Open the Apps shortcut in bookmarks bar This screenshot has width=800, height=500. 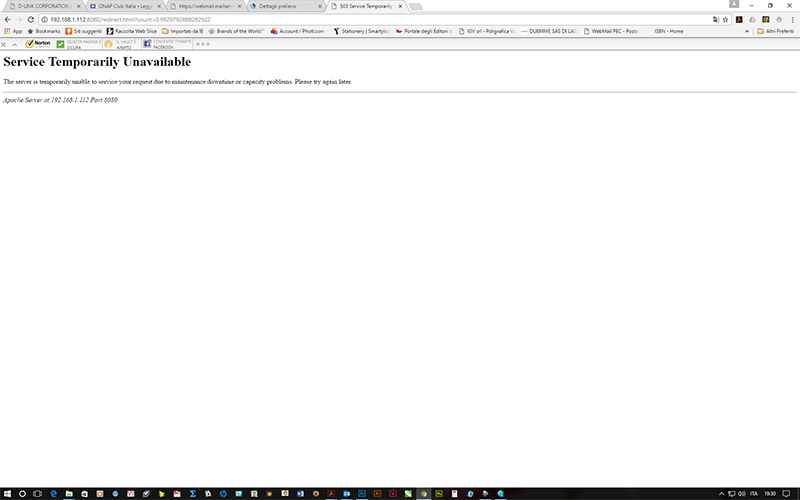[x=12, y=31]
